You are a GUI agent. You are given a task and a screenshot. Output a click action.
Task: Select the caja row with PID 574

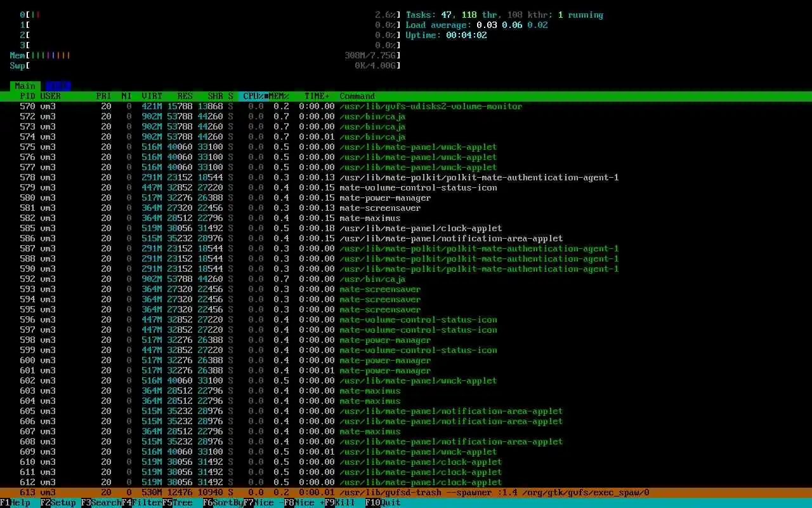[406, 137]
